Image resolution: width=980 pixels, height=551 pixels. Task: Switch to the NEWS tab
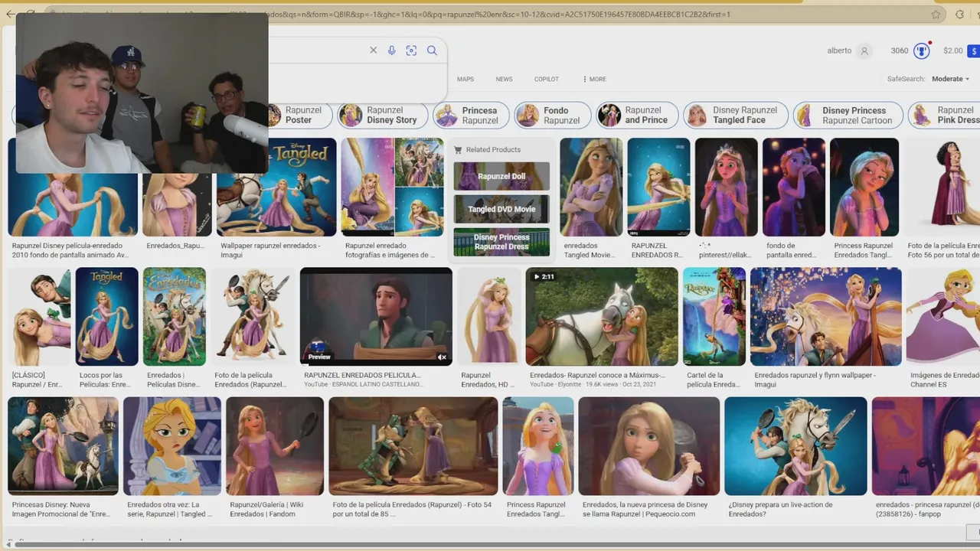[504, 79]
